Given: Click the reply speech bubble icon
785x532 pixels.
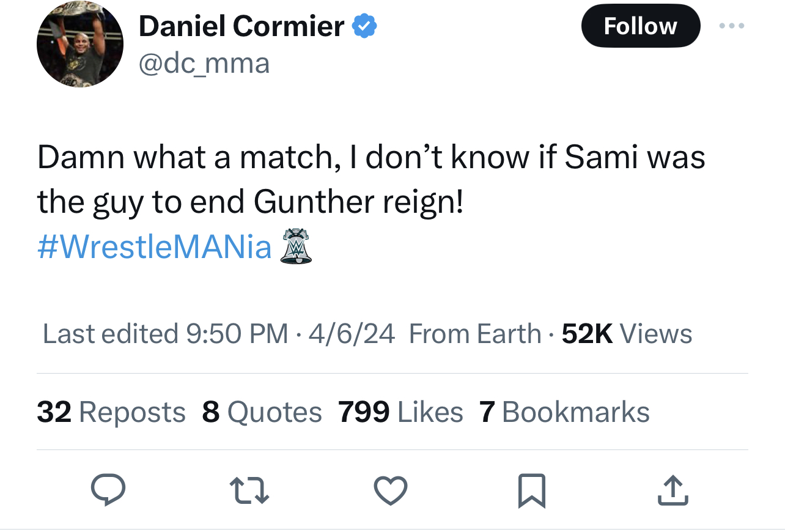Looking at the screenshot, I should coord(108,491).
